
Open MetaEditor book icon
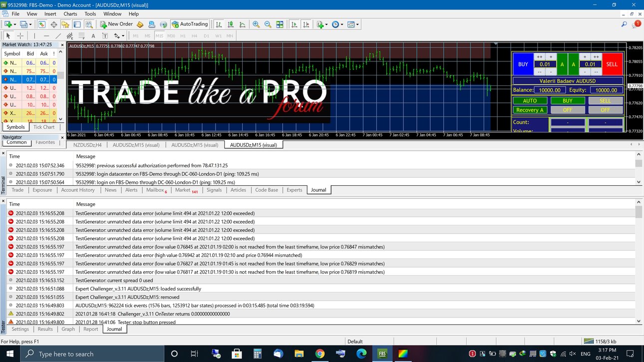pyautogui.click(x=140, y=24)
